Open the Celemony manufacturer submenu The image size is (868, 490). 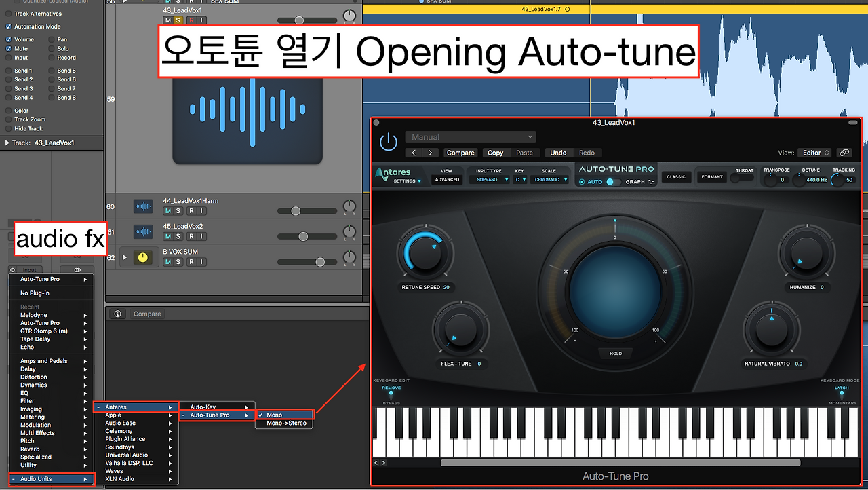click(x=136, y=431)
